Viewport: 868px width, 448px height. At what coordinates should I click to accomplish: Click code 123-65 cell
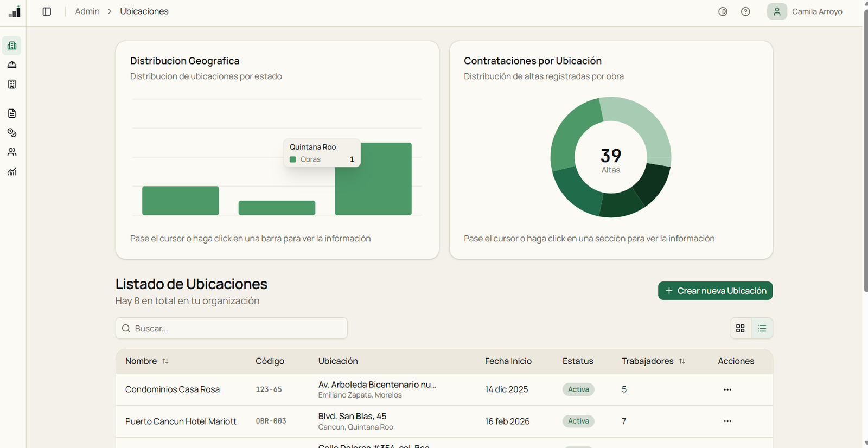(x=269, y=389)
